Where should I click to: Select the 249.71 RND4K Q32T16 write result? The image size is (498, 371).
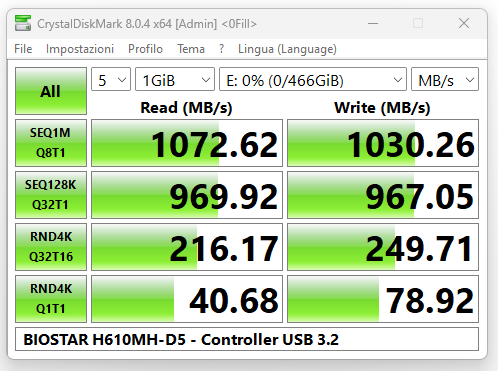click(x=383, y=247)
